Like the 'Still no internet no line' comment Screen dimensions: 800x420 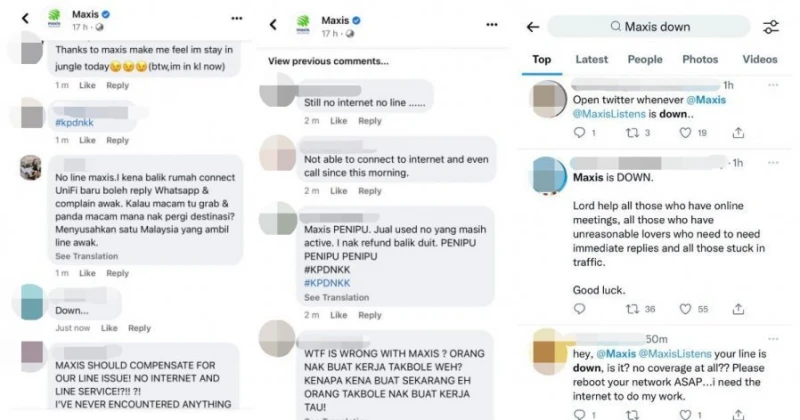(339, 121)
